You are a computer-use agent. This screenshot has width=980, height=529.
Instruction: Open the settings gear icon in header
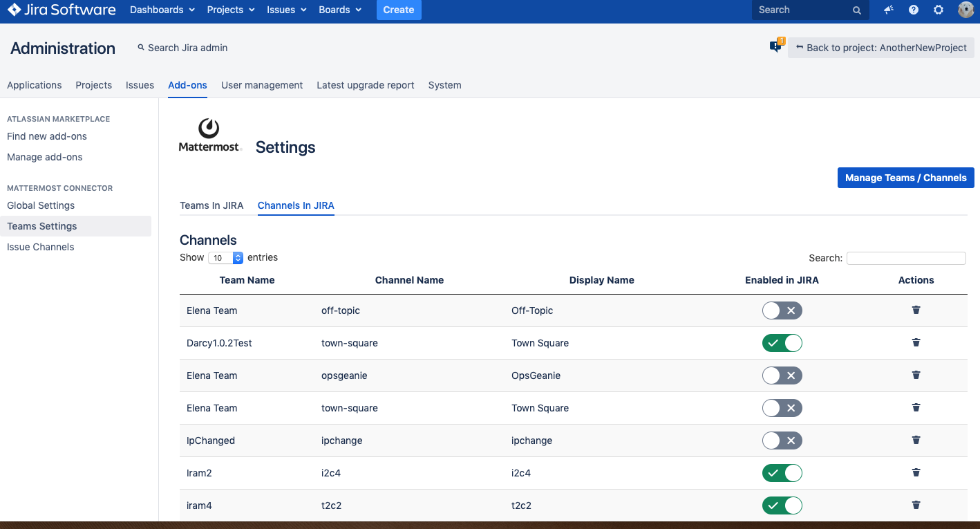click(939, 10)
